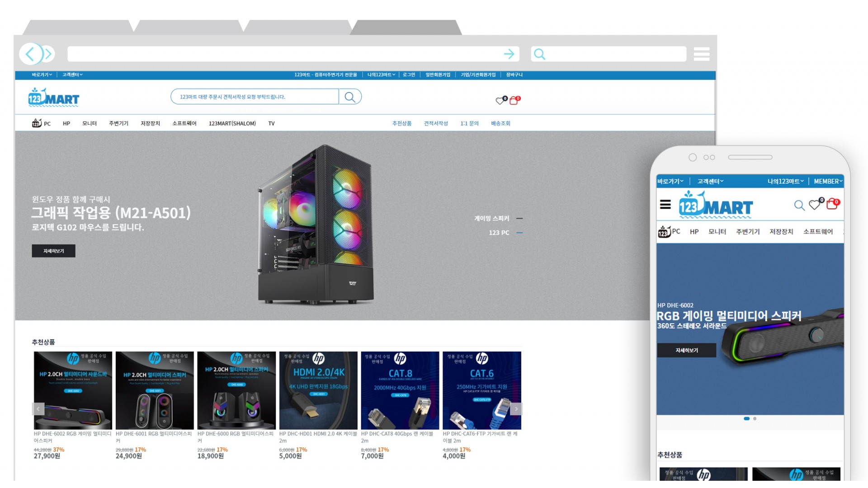Click previous arrow in recommended products carousel
Image resolution: width=868 pixels, height=488 pixels.
38,409
